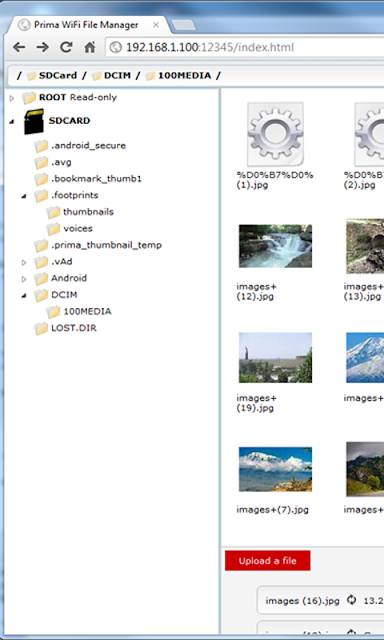Reload the page with the refresh icon
The height and width of the screenshot is (640, 384).
pyautogui.click(x=66, y=47)
